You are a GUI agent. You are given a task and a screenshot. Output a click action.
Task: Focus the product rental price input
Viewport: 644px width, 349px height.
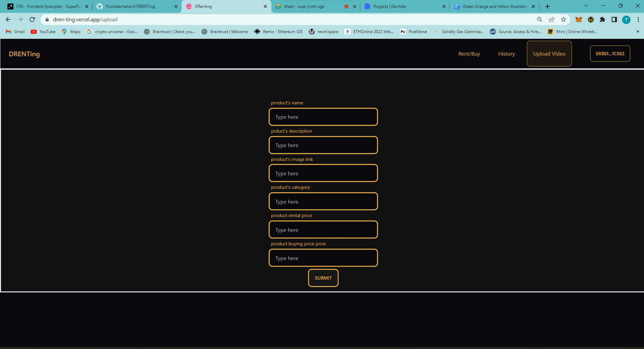coord(323,230)
